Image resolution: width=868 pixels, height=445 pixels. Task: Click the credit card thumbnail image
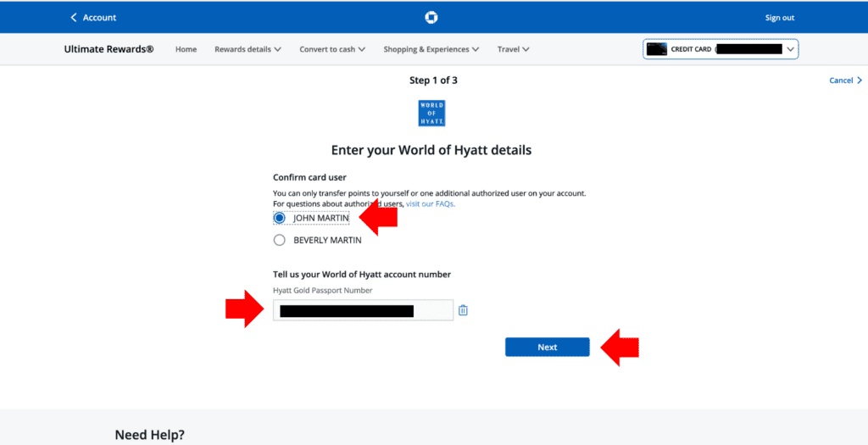click(657, 49)
